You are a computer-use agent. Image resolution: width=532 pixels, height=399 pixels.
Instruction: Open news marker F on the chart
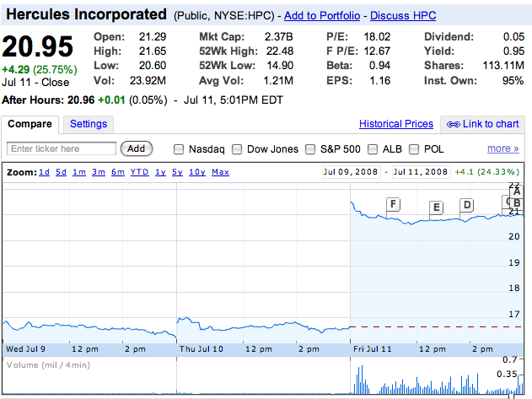pyautogui.click(x=393, y=204)
